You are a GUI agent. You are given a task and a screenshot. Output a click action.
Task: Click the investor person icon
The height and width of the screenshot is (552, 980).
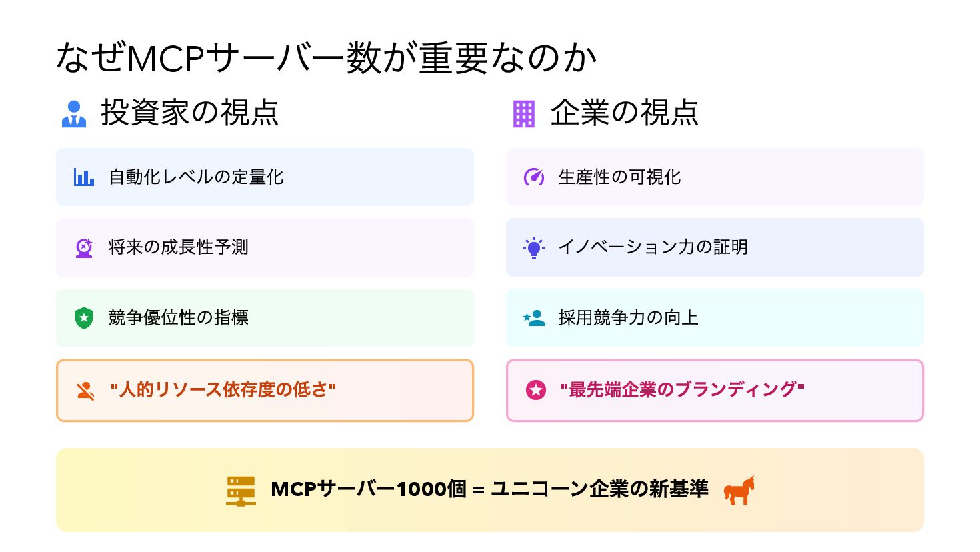point(74,114)
